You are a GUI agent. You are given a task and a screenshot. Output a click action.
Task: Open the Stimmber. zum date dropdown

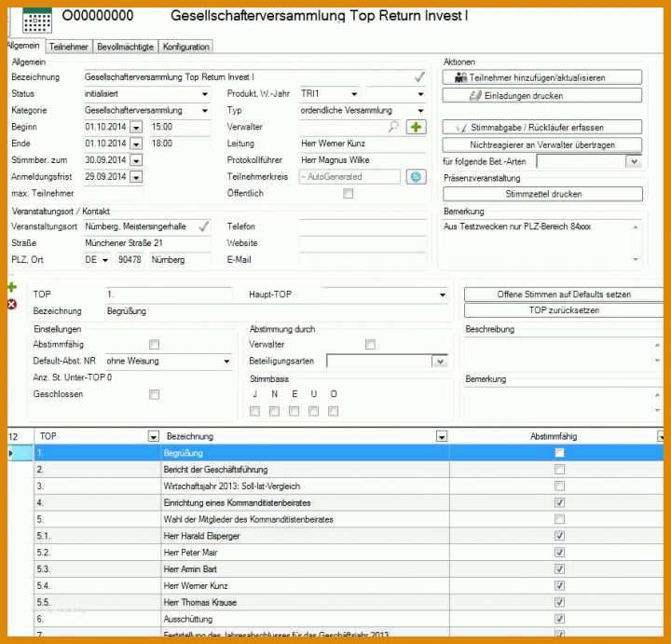136,160
